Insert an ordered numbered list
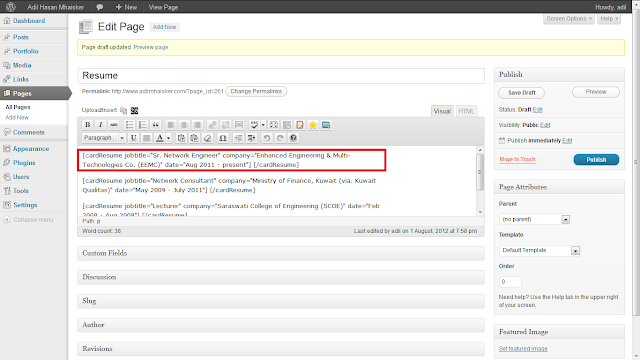 coord(142,125)
